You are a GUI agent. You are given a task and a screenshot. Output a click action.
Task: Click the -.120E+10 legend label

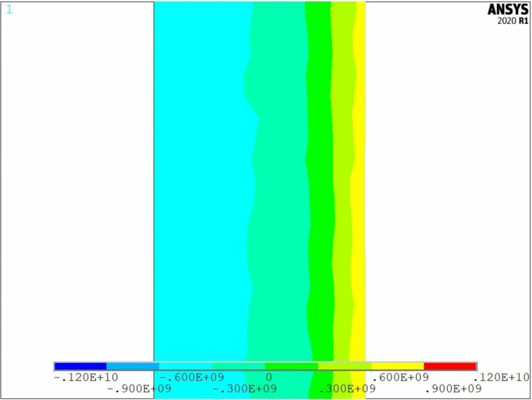click(82, 378)
